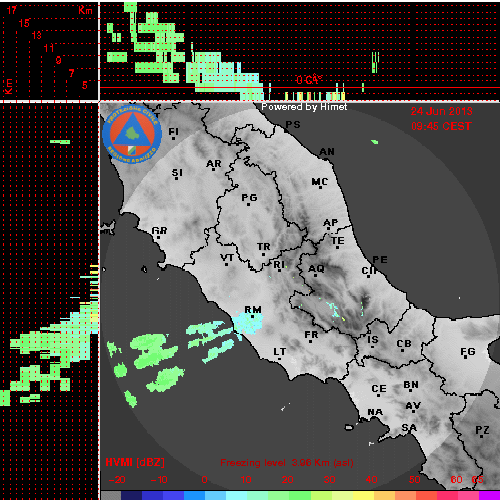The height and width of the screenshot is (500, 500).
Task: Click the AN city label
Action: (x=327, y=152)
